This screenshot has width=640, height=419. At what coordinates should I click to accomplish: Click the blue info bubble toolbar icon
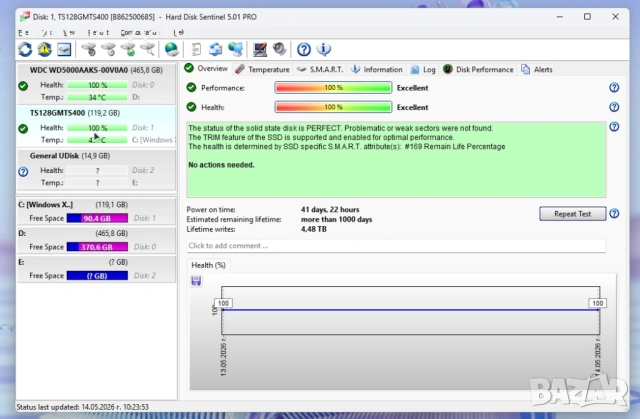tap(324, 49)
